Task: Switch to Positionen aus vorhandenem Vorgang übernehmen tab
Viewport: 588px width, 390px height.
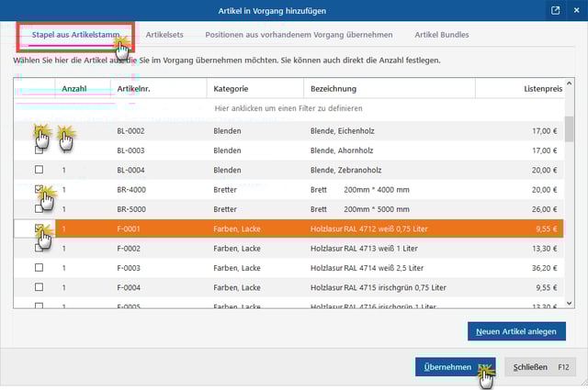Action: (299, 35)
